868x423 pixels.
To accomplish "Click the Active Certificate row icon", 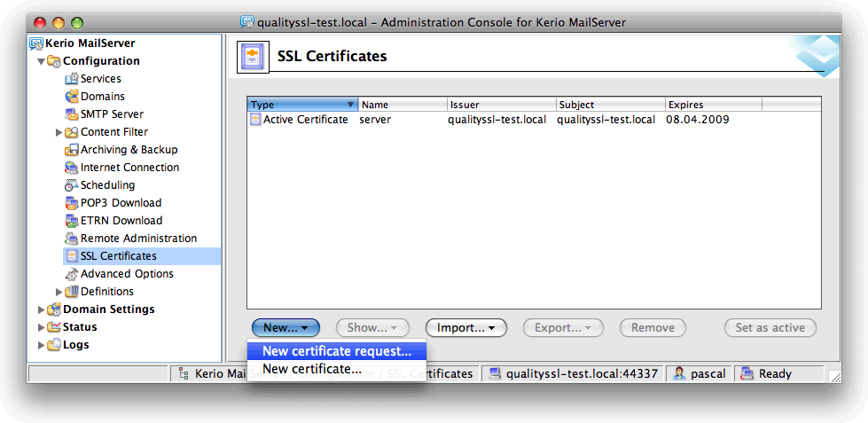I will (255, 120).
